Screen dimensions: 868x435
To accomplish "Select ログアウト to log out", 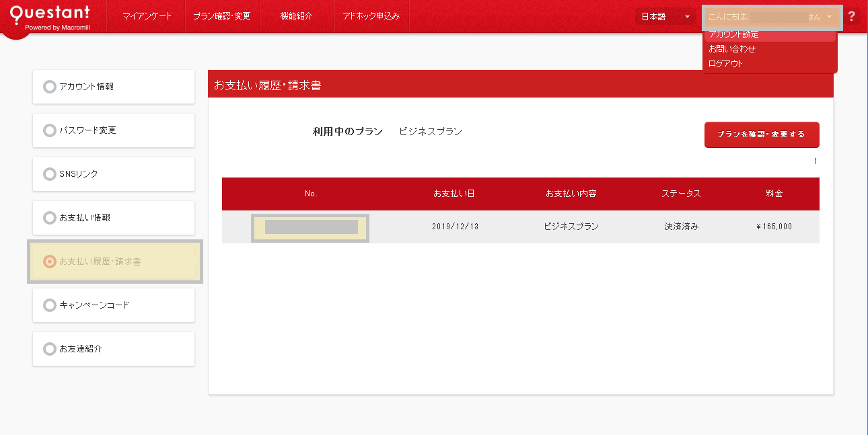I will (x=725, y=64).
